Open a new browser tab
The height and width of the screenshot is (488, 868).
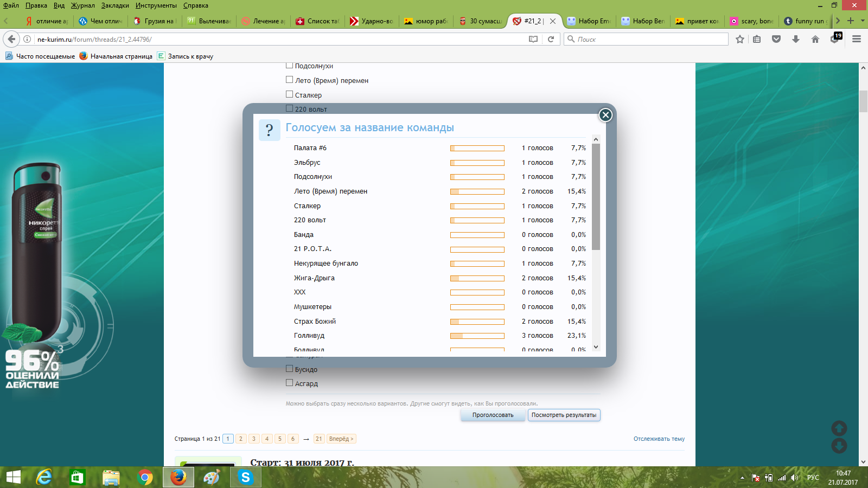851,21
